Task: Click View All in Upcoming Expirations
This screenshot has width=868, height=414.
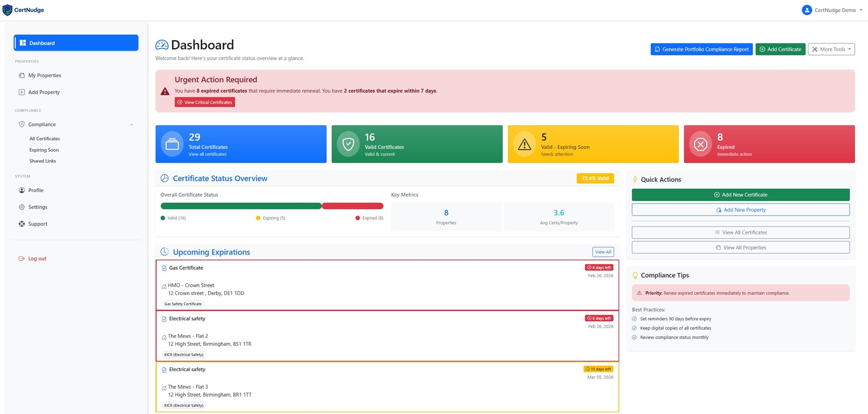Action: click(603, 252)
